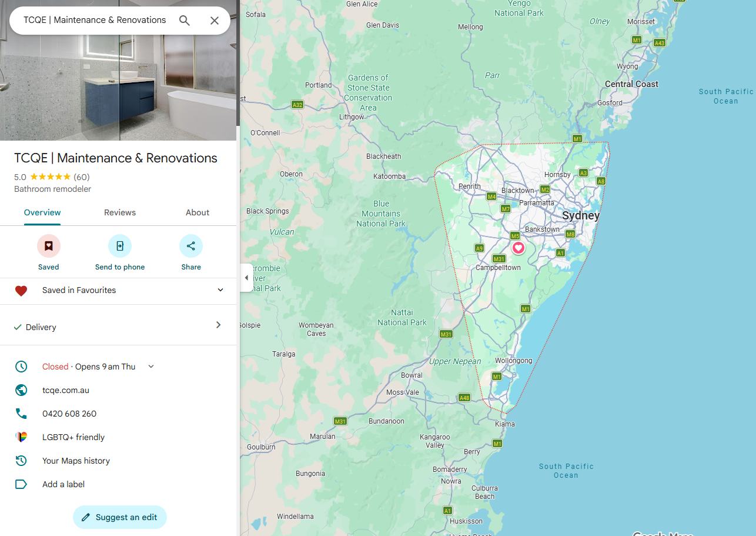756x536 pixels.
Task: Click the 60 reviews count
Action: (x=82, y=177)
